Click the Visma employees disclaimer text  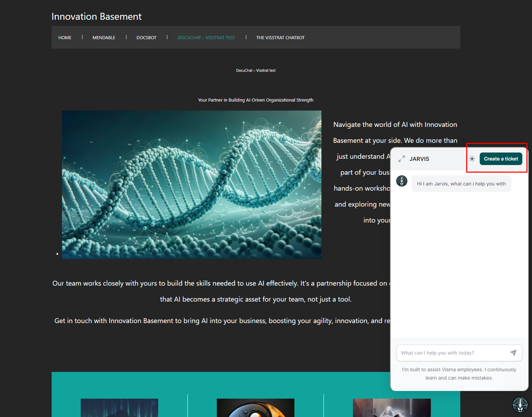coord(459,374)
